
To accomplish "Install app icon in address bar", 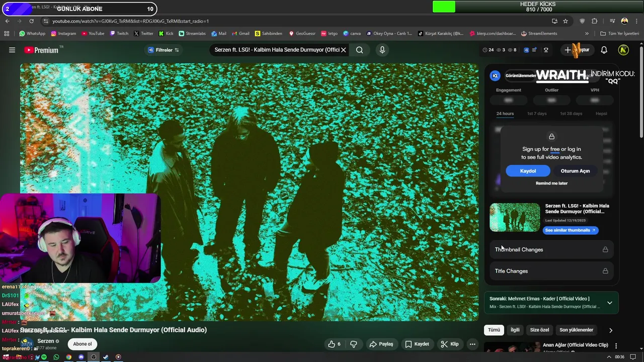I will [x=554, y=21].
